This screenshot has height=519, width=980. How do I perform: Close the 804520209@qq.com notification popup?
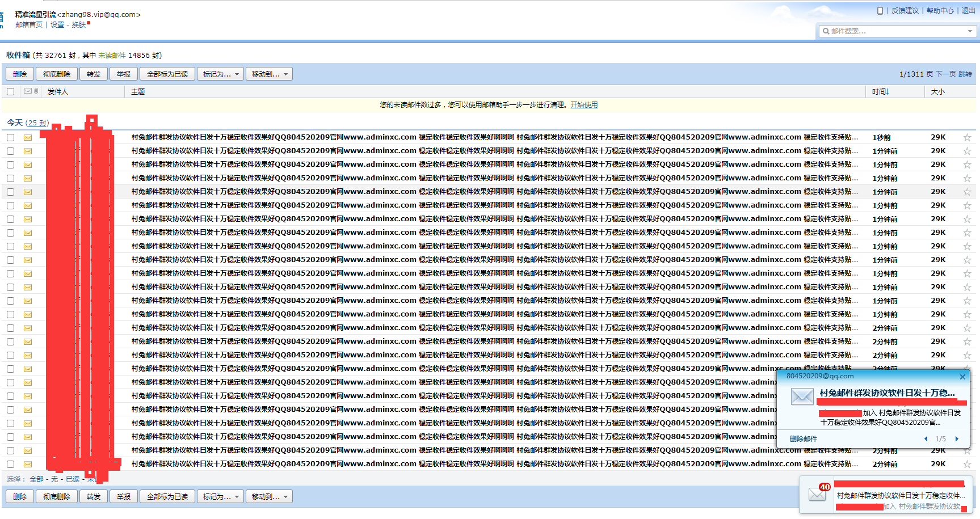pos(962,377)
